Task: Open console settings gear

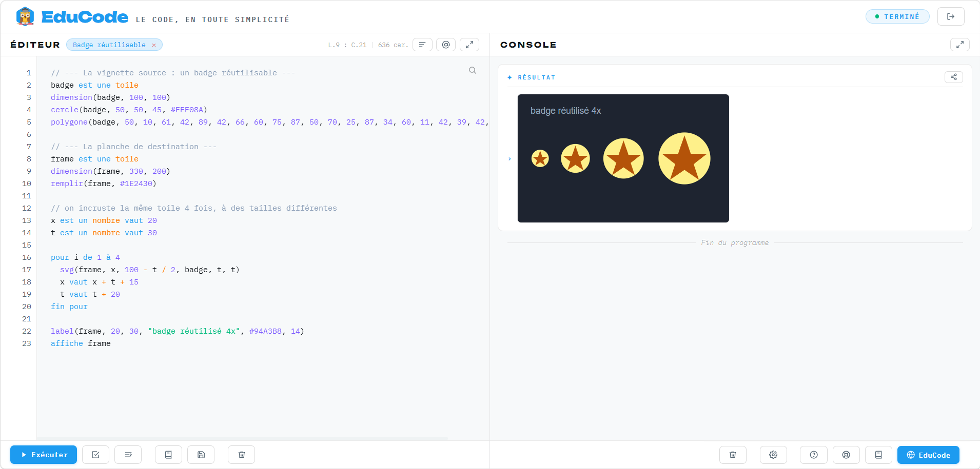Action: point(773,455)
